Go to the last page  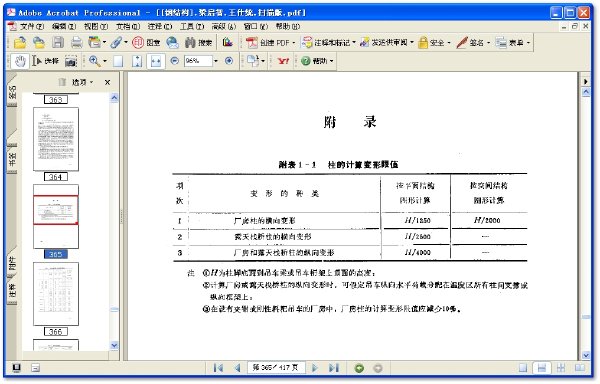tap(334, 368)
